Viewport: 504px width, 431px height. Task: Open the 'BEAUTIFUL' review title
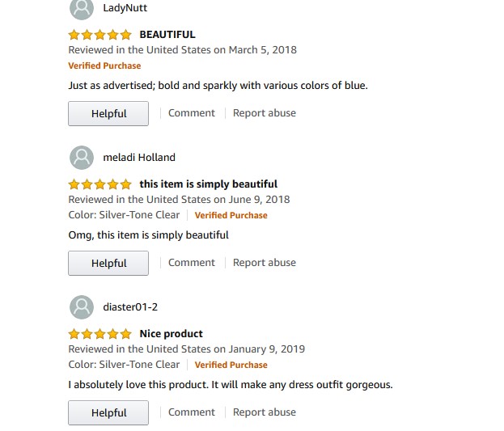(x=167, y=35)
